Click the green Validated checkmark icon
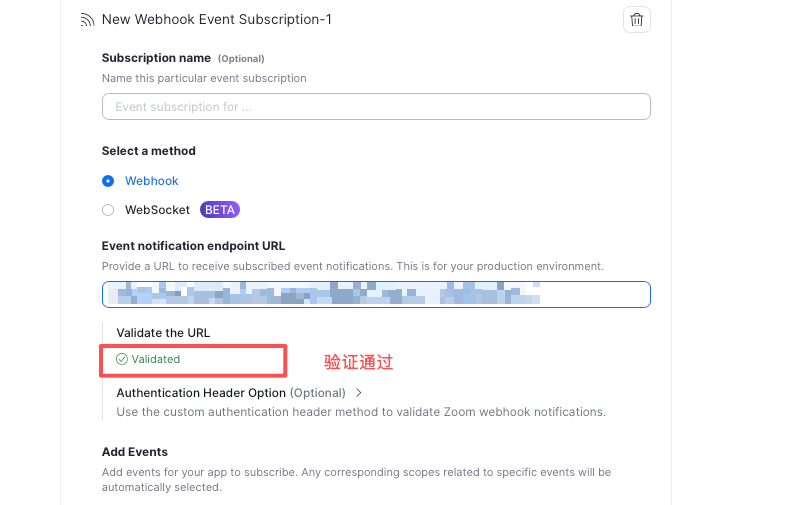 122,359
